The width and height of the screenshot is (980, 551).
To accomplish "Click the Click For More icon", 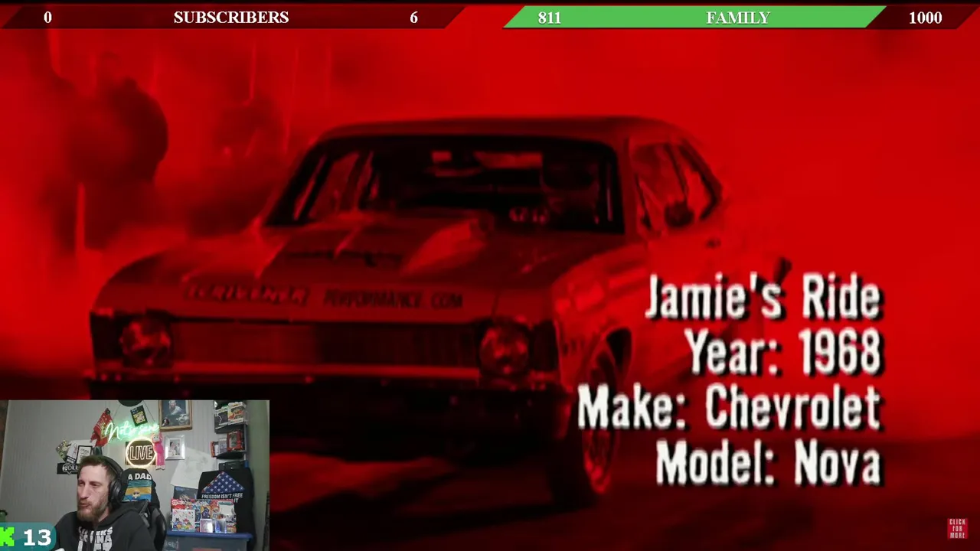I will 958,529.
